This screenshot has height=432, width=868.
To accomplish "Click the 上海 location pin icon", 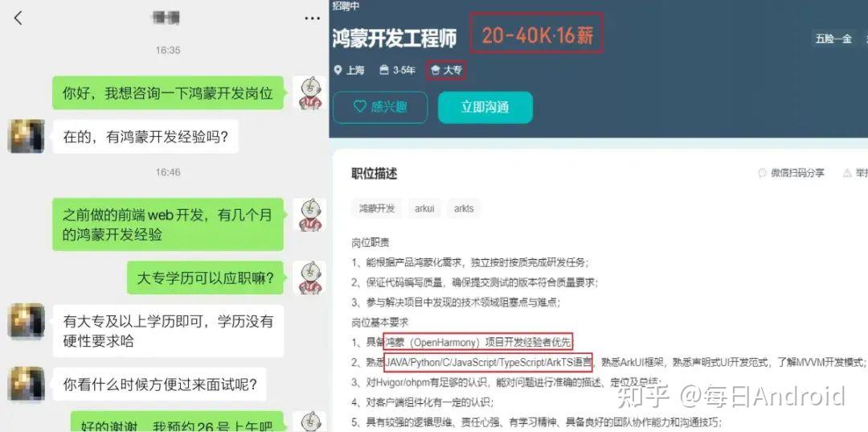I will [338, 70].
